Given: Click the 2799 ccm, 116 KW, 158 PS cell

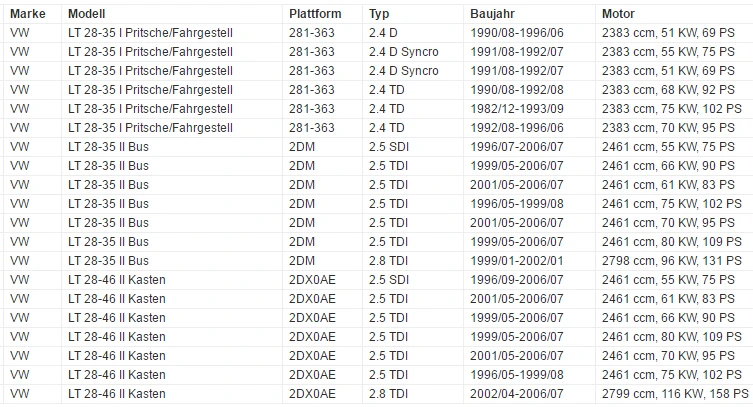Looking at the screenshot, I should [675, 394].
